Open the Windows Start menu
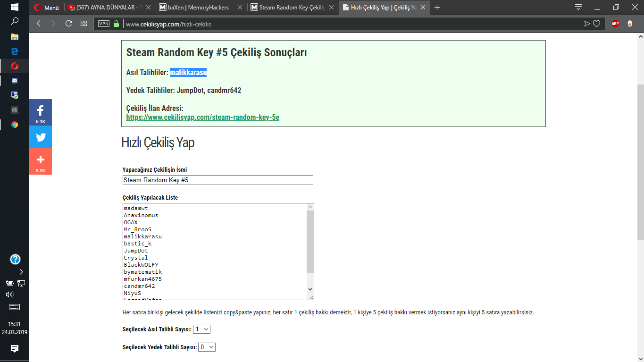 [x=14, y=7]
